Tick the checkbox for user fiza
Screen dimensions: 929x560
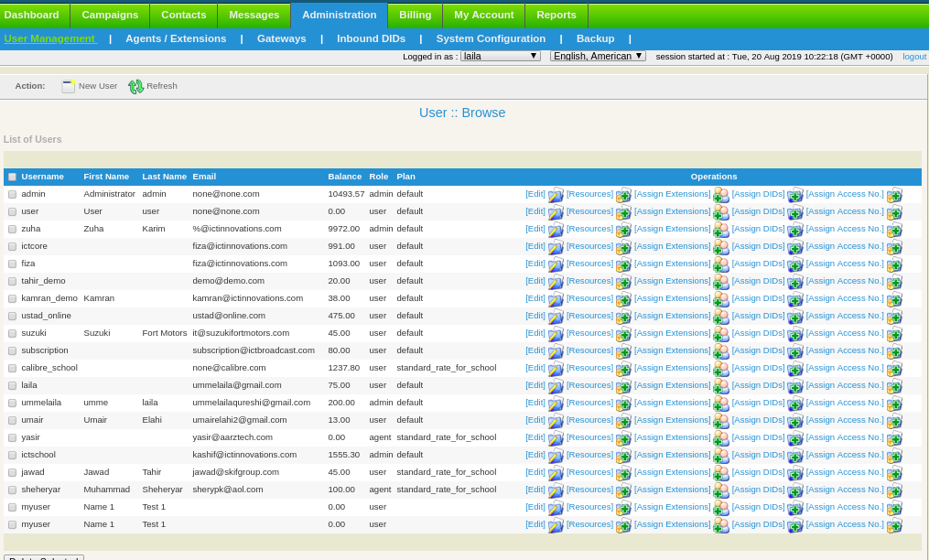click(x=13, y=264)
